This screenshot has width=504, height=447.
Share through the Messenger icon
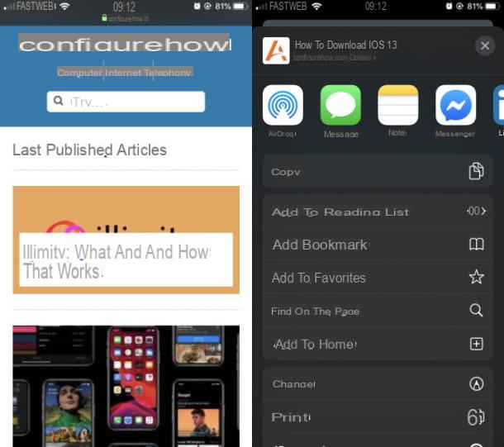tap(455, 105)
